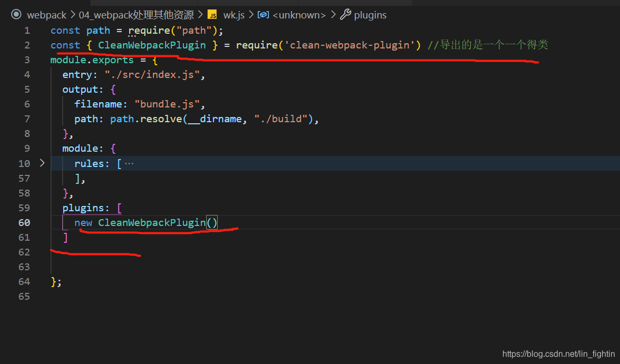Click the symbol bracket icon before <unknown>
The height and width of the screenshot is (364, 620).
(264, 15)
